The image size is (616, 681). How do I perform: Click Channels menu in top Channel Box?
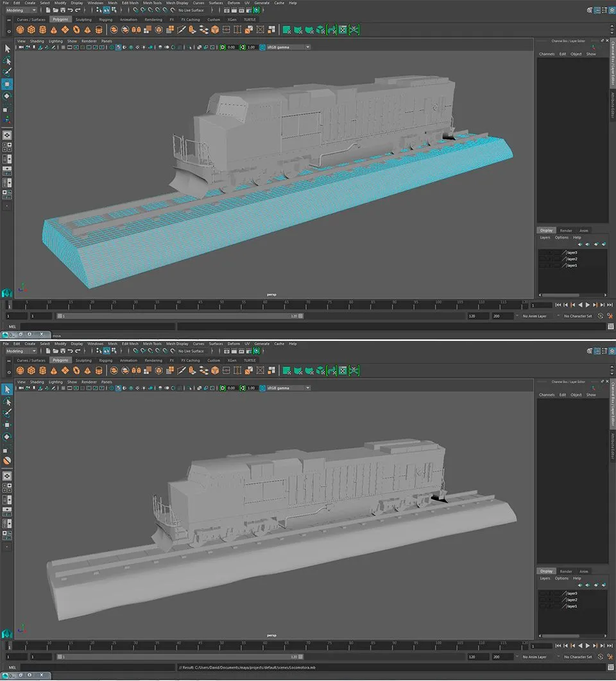tap(547, 54)
